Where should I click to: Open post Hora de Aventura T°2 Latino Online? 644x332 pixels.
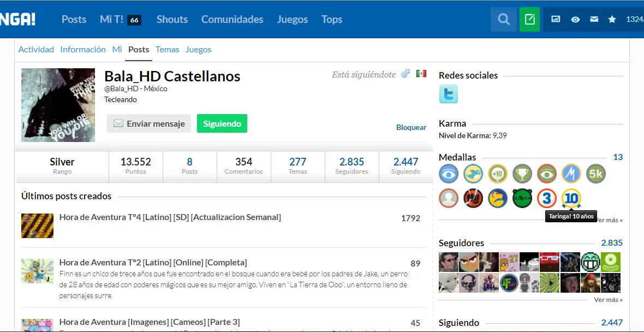(x=153, y=263)
